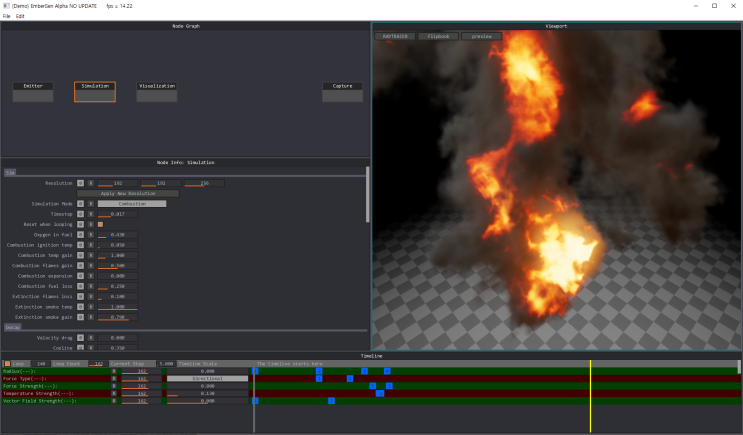Screen dimensions: 743x435
Task: Click the Cooling value field
Action: (x=118, y=348)
